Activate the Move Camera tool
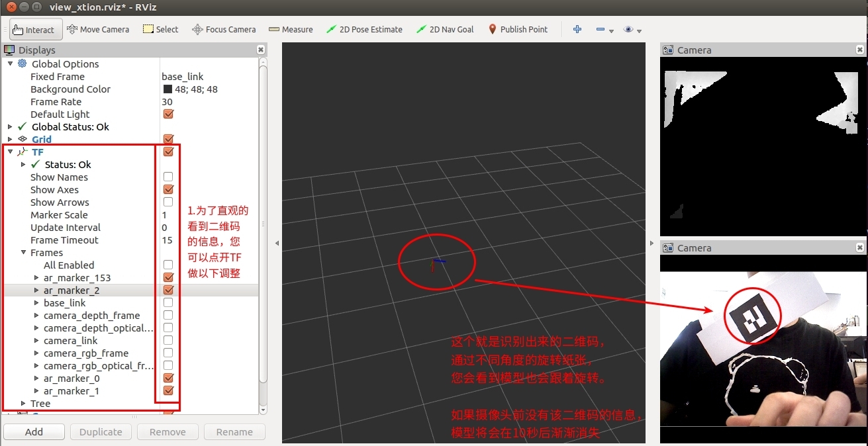Screen dimensions: 868x446 point(98,29)
